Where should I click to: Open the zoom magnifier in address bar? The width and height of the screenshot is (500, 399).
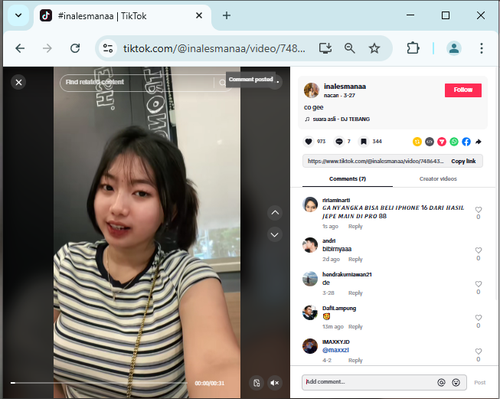(x=349, y=48)
